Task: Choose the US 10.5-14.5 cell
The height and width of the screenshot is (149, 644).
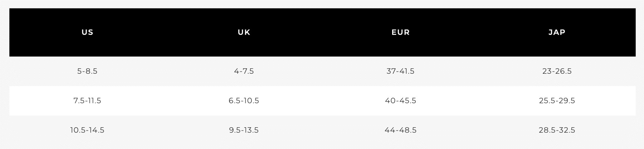Action: pyautogui.click(x=87, y=130)
